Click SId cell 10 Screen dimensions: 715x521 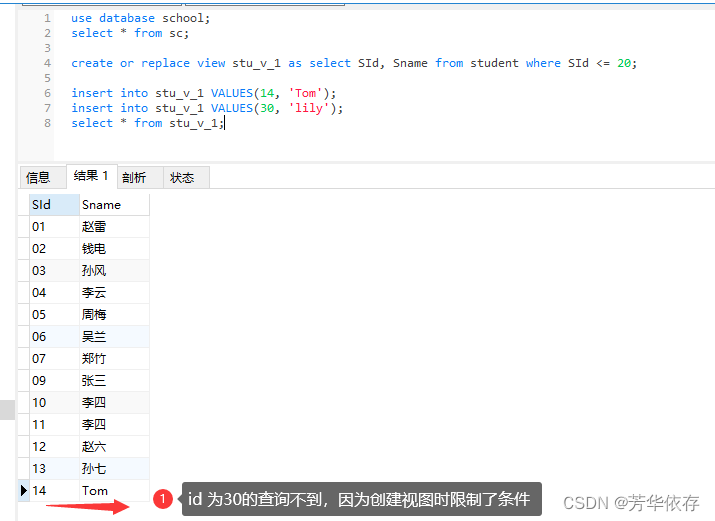[x=54, y=402]
